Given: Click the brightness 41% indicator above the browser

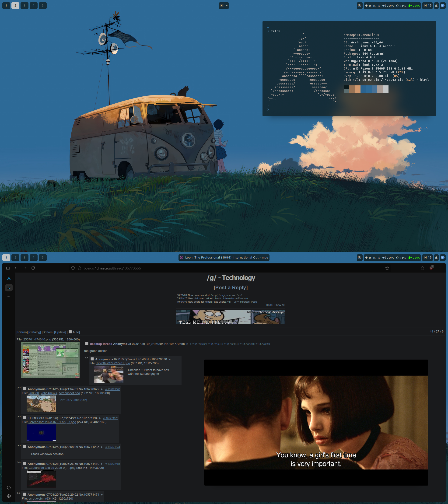Looking at the screenshot, I should pyautogui.click(x=401, y=258).
